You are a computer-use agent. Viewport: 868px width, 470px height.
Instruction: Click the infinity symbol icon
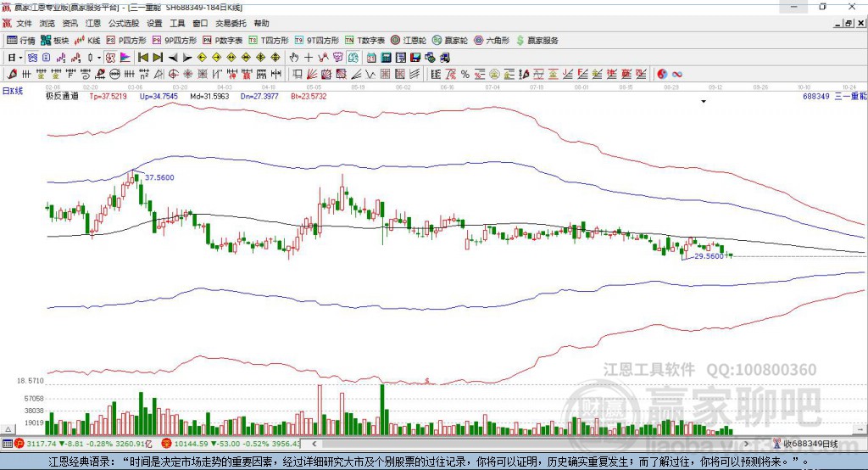click(677, 75)
